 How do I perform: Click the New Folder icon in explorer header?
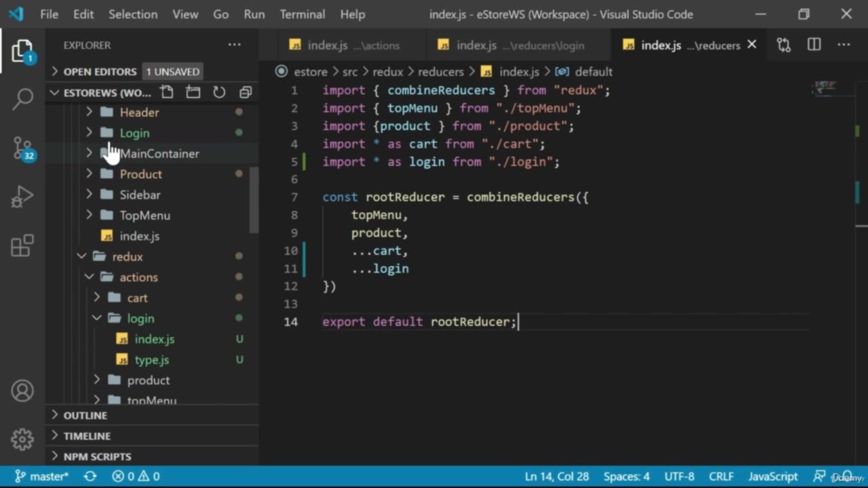pyautogui.click(x=193, y=92)
